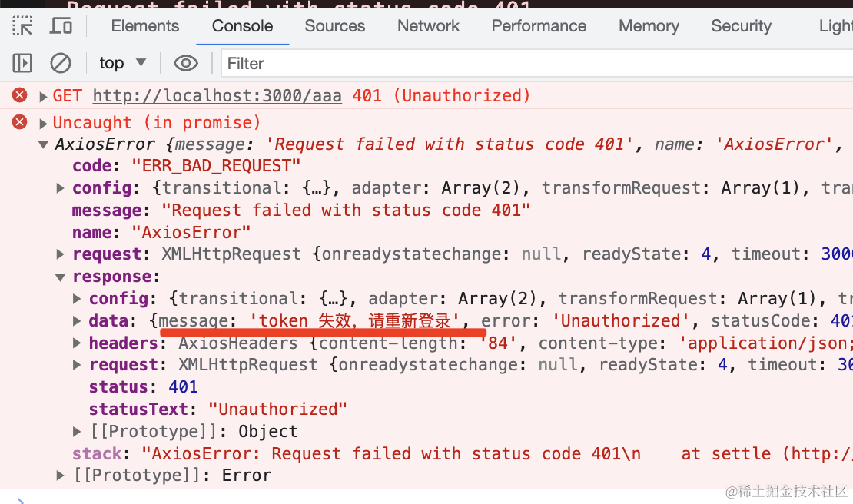Focus the console Filter field
This screenshot has width=853, height=504.
pos(537,63)
